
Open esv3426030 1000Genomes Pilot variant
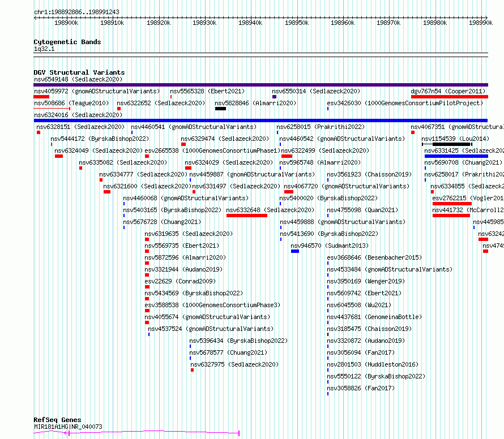point(405,103)
